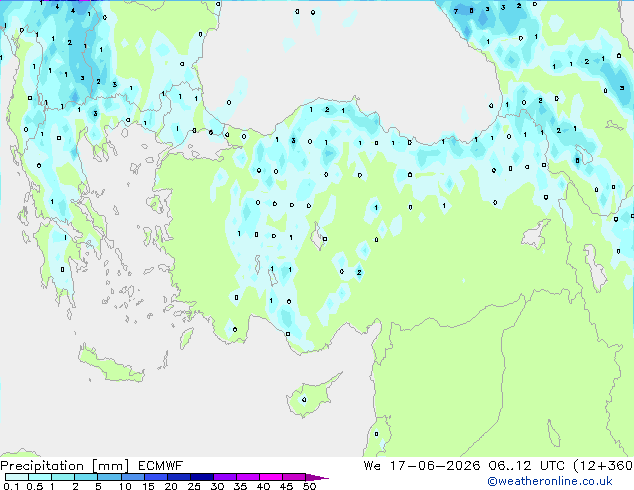The height and width of the screenshot is (490, 634).
Task: Click the legend tick label '20'
Action: pos(171,486)
